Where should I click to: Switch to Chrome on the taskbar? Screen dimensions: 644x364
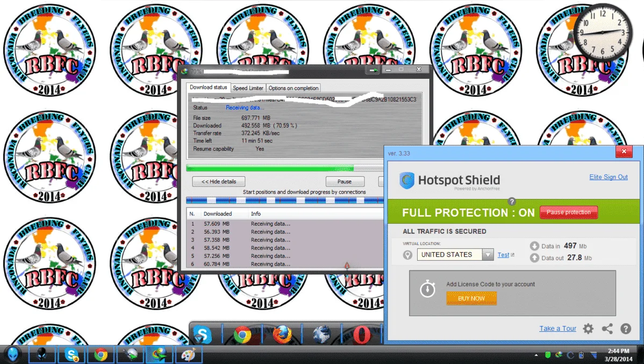(x=101, y=354)
